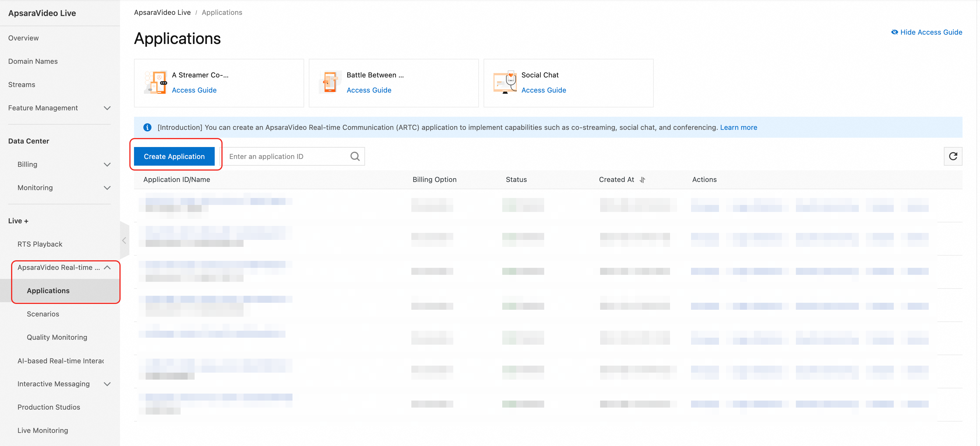
Task: Click the Billing Option column header
Action: [x=434, y=180]
